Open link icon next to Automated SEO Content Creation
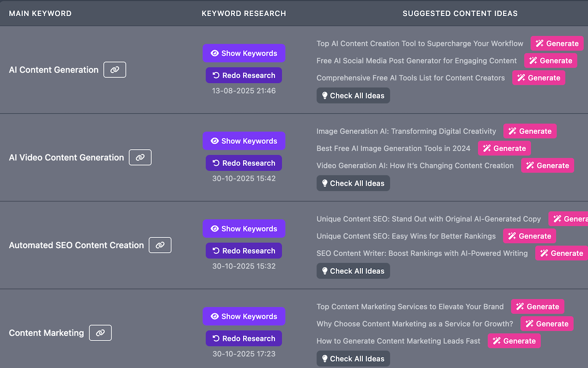Screen dimensions: 588x368 click(x=160, y=245)
